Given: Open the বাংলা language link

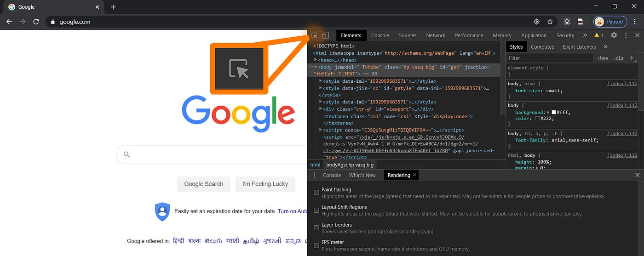Looking at the screenshot, I should 194,241.
